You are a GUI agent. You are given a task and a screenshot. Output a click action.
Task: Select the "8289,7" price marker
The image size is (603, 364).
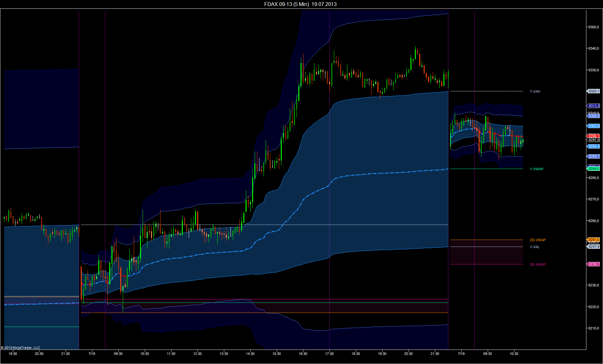tap(594, 156)
